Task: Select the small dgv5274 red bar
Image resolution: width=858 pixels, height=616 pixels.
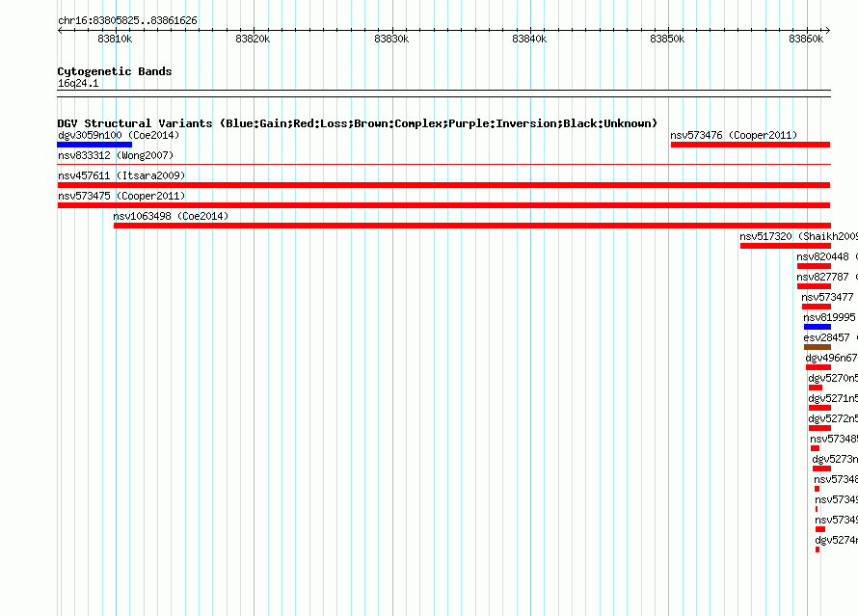Action: (x=818, y=549)
